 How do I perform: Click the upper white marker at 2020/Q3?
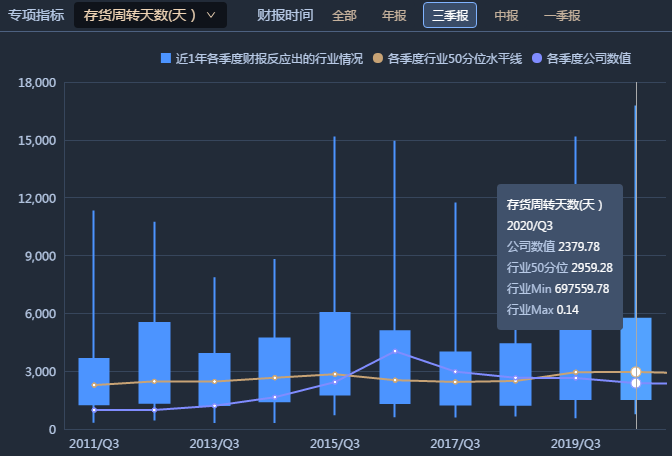click(x=636, y=372)
